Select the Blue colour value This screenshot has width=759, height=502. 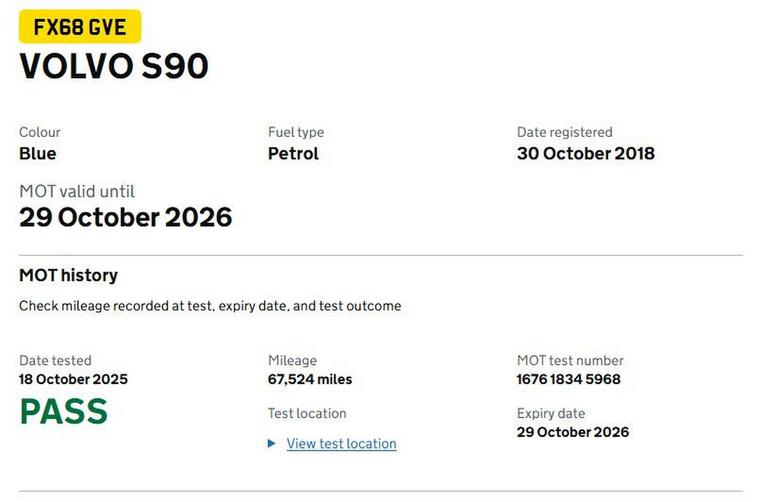pos(38,154)
